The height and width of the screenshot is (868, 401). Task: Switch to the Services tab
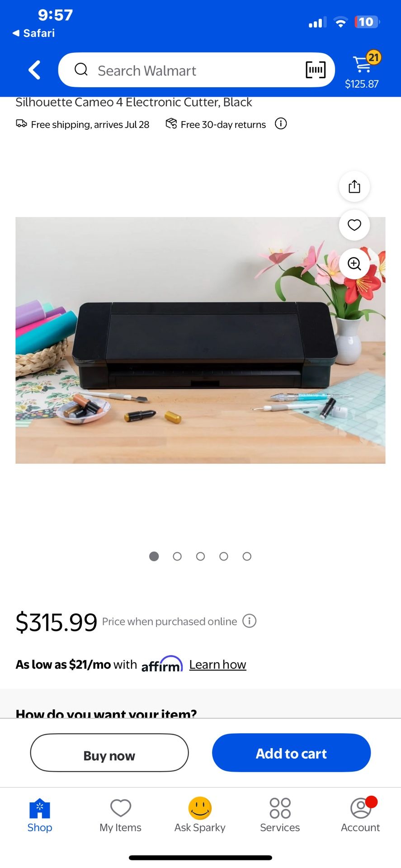coord(280,815)
